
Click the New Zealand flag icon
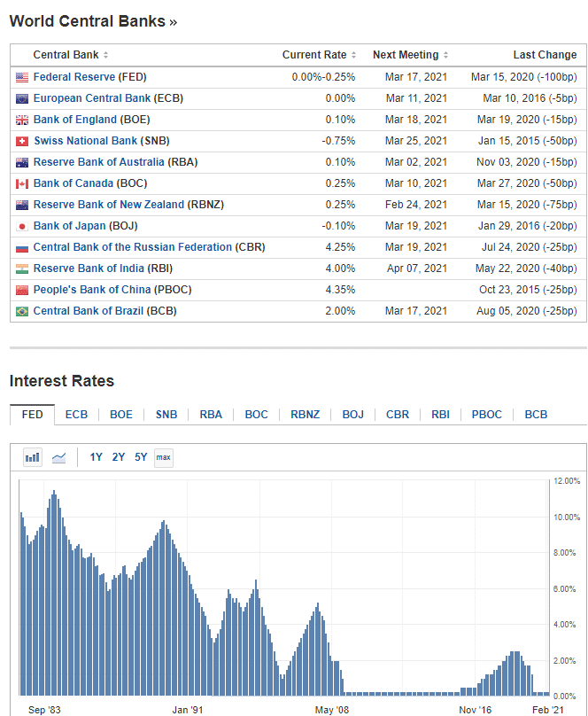(22, 205)
